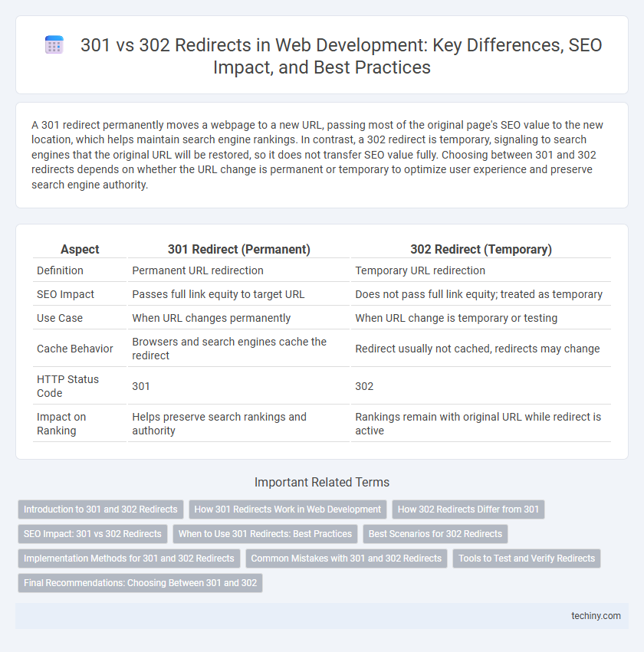Screen dimensions: 644x652
Task: Select Tools to Test and Verify Redirects tag
Action: [527, 559]
